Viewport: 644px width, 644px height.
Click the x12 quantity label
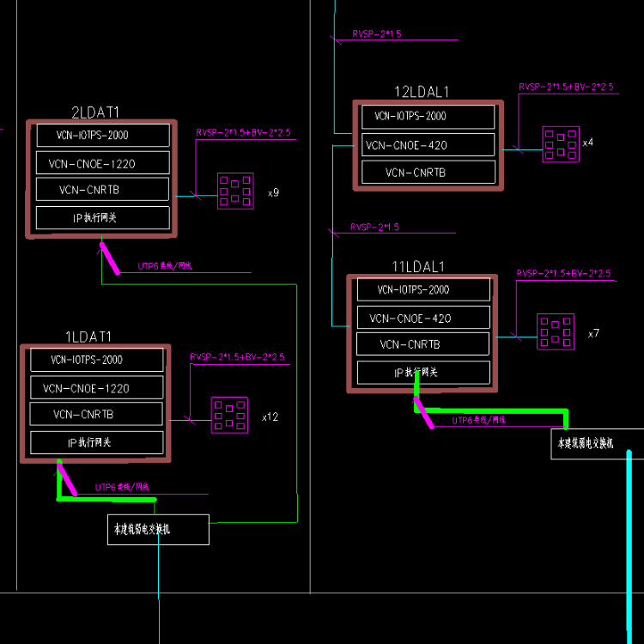pyautogui.click(x=270, y=416)
